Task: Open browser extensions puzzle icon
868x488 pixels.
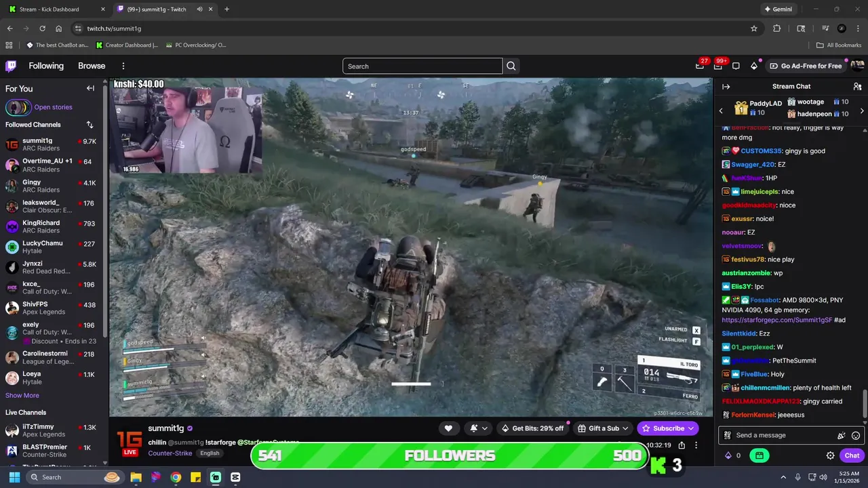Action: click(777, 28)
